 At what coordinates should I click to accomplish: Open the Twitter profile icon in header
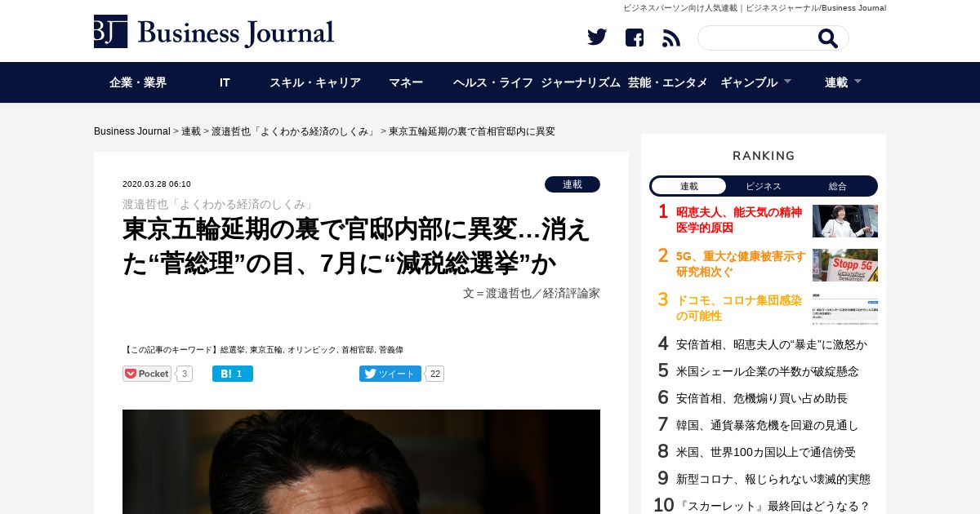tap(597, 38)
